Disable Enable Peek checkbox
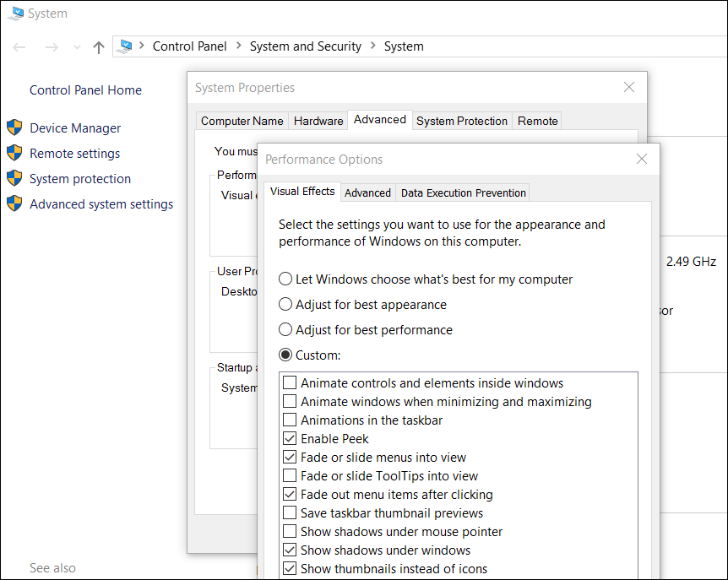 click(290, 438)
